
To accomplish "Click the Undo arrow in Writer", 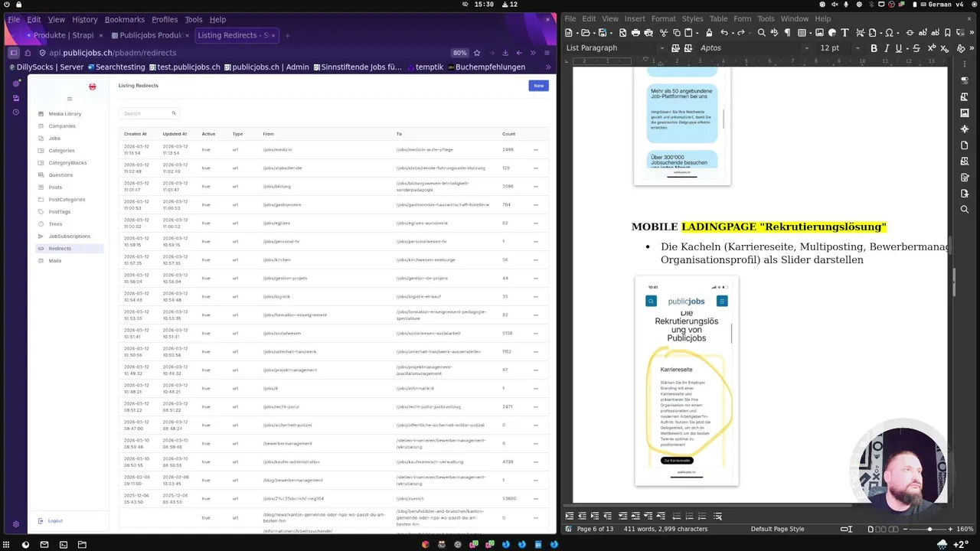I will [x=724, y=33].
